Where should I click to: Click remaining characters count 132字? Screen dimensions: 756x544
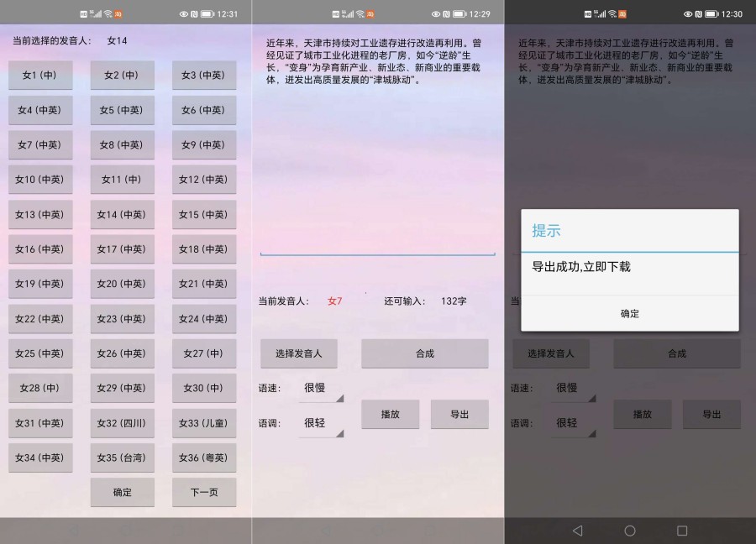pyautogui.click(x=454, y=301)
